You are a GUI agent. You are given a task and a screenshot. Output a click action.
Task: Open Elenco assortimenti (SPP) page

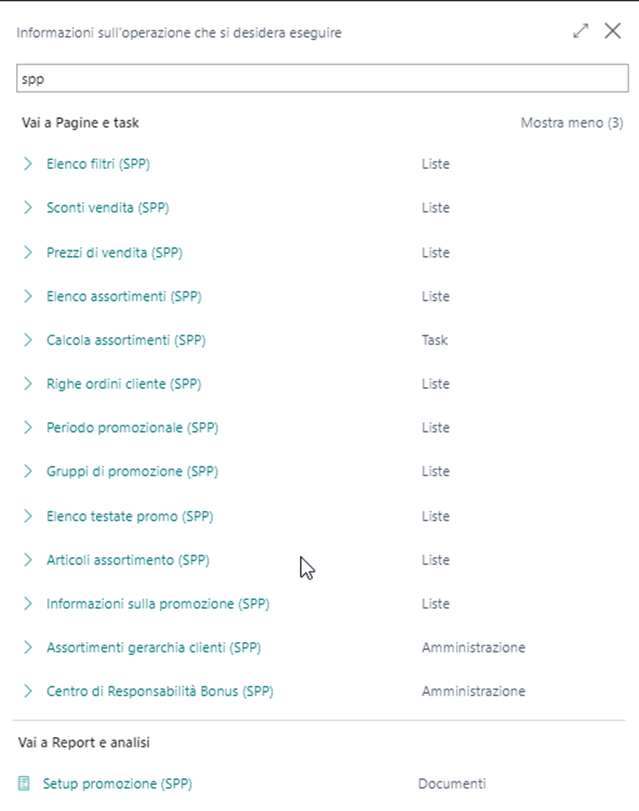124,296
